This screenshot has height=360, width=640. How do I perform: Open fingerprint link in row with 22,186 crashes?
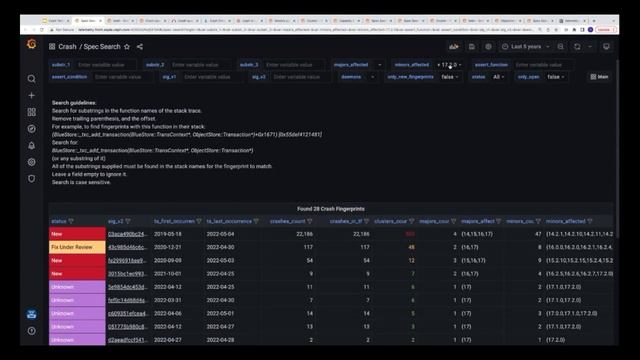127,234
